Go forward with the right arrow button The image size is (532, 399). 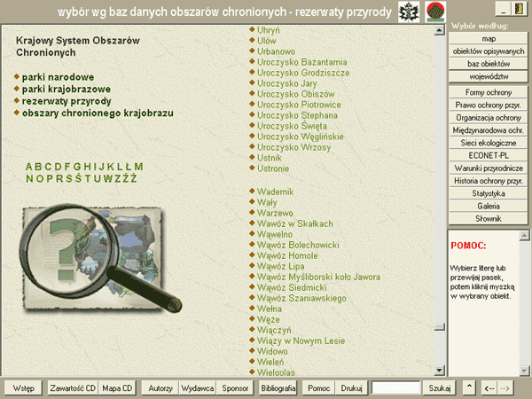[x=505, y=387]
